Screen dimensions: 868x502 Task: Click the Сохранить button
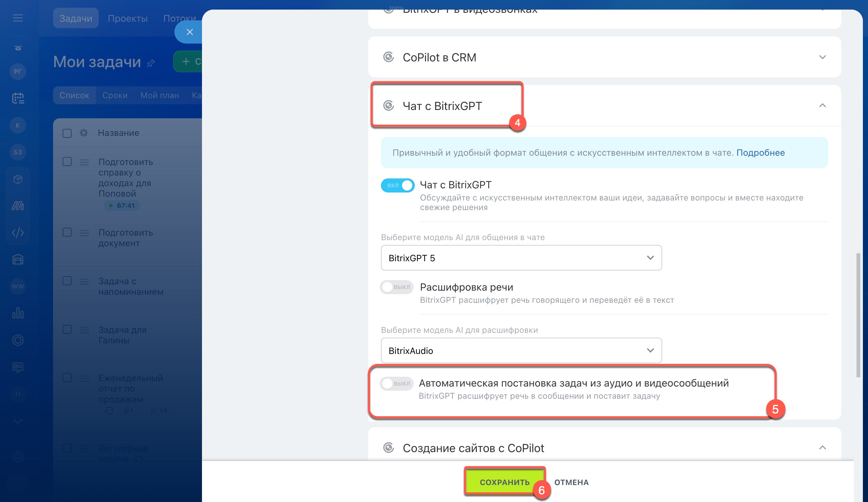pos(504,482)
